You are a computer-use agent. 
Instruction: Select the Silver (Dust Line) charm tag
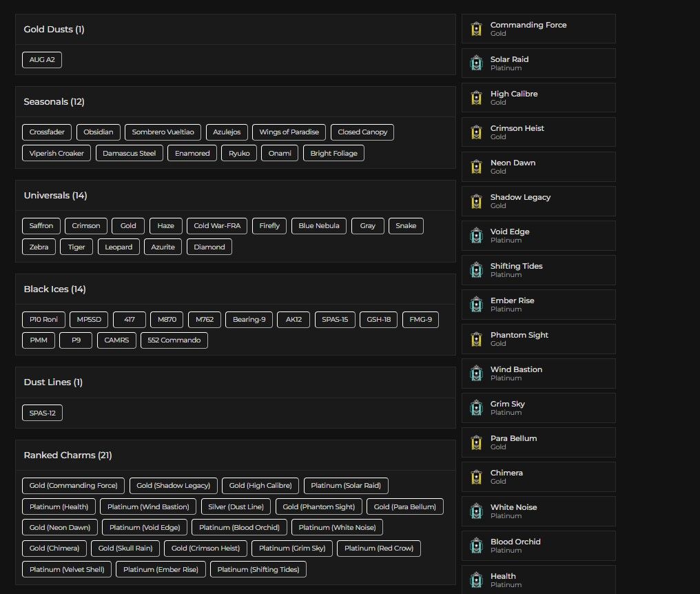pyautogui.click(x=236, y=507)
